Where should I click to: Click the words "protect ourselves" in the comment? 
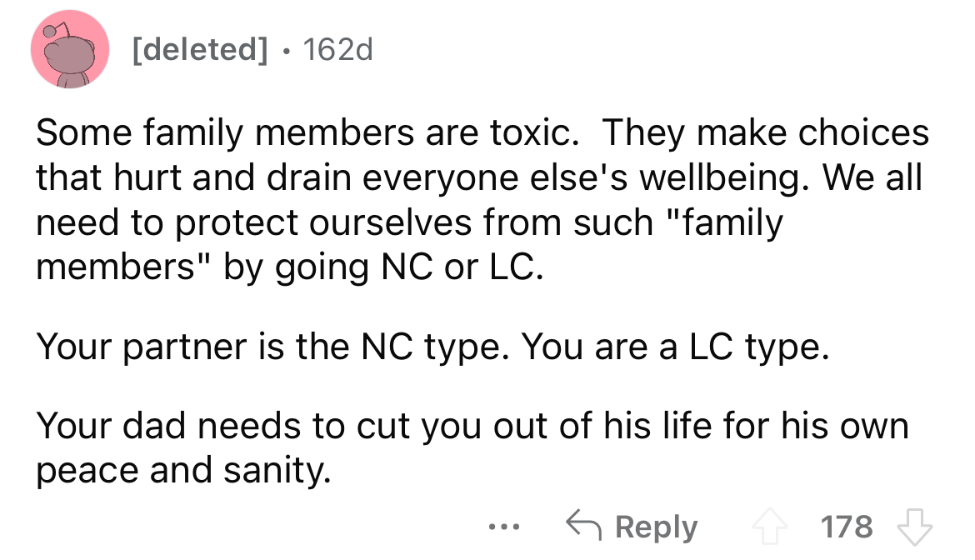point(312,222)
